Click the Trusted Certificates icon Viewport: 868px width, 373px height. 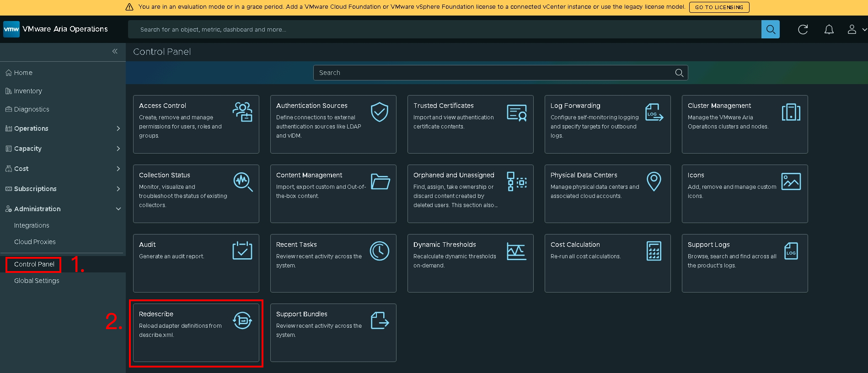(517, 112)
